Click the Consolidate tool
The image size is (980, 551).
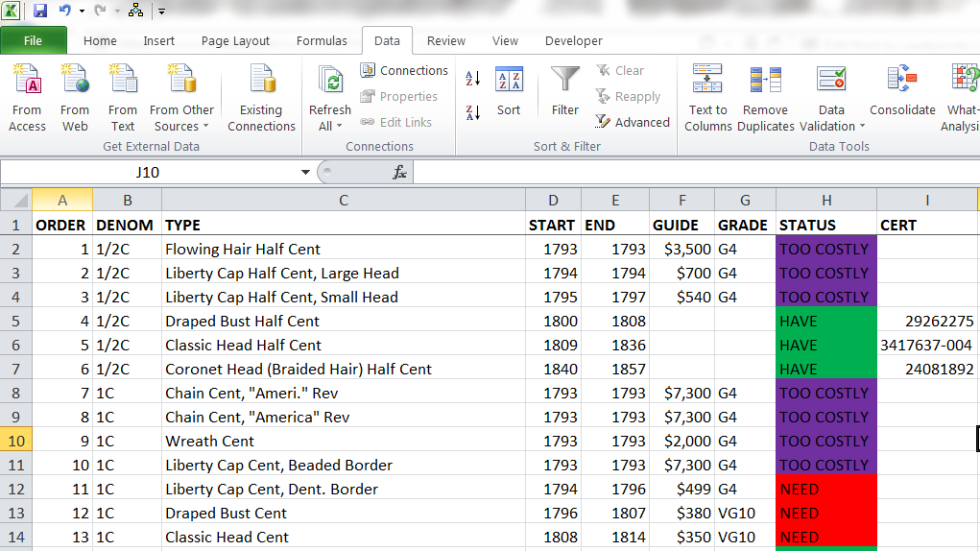(902, 91)
